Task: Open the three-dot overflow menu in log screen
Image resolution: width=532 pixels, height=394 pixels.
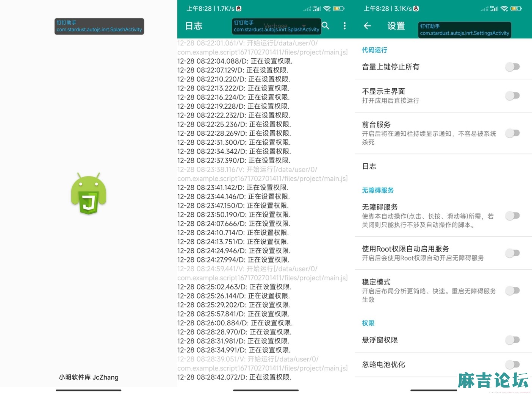Action: point(344,26)
